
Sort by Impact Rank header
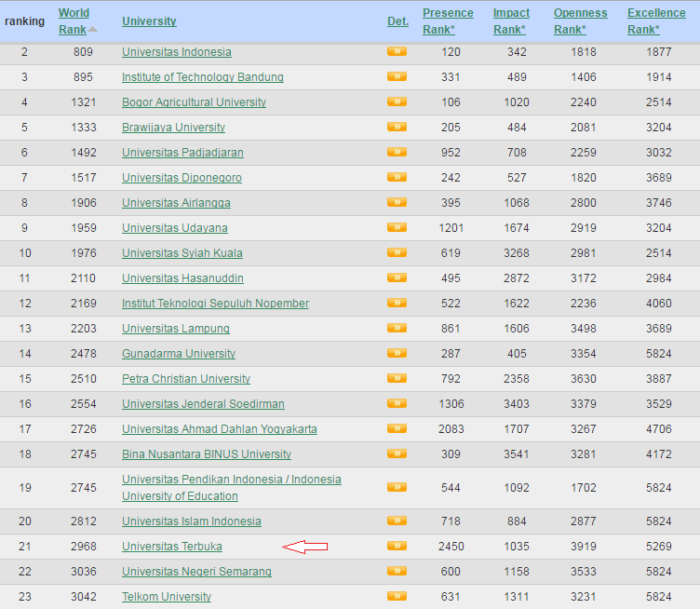(511, 21)
